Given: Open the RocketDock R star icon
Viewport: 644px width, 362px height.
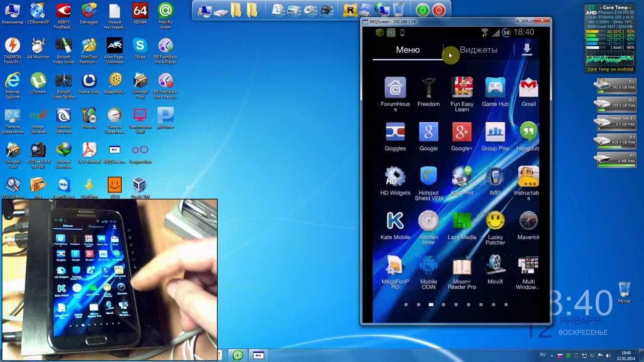Looking at the screenshot, I should pyautogui.click(x=350, y=10).
